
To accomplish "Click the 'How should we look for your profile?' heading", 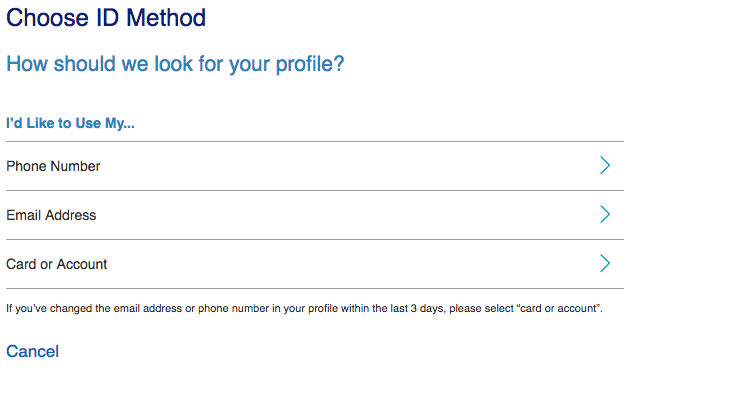I will point(175,64).
